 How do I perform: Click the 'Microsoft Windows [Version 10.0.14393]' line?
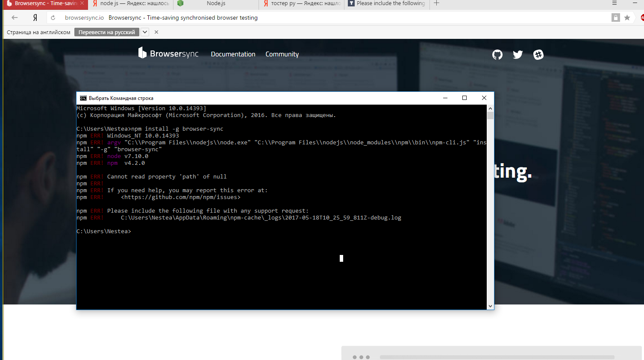[x=141, y=108]
